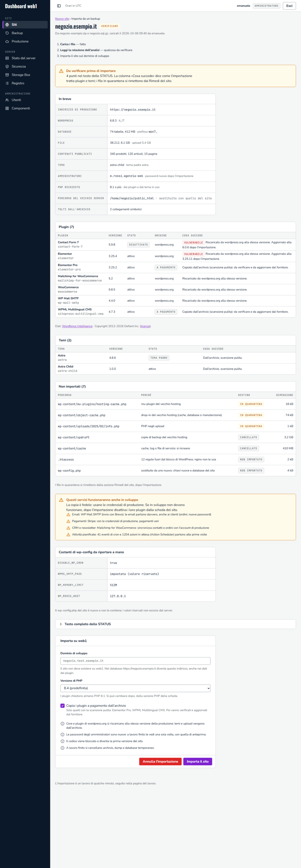Open Sicurezza in the sidebar
Screen dimensions: 301x868
click(x=25, y=66)
